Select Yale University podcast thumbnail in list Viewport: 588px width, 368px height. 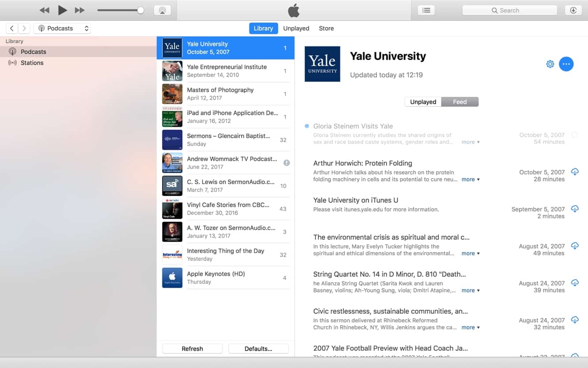point(172,48)
